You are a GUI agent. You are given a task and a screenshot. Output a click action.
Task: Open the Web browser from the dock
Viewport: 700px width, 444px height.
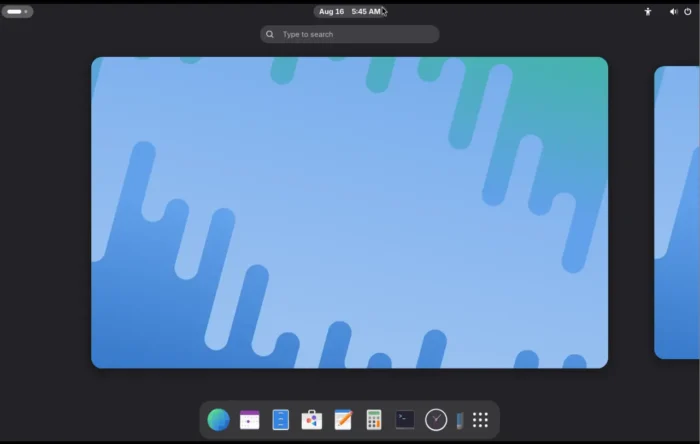pos(218,420)
